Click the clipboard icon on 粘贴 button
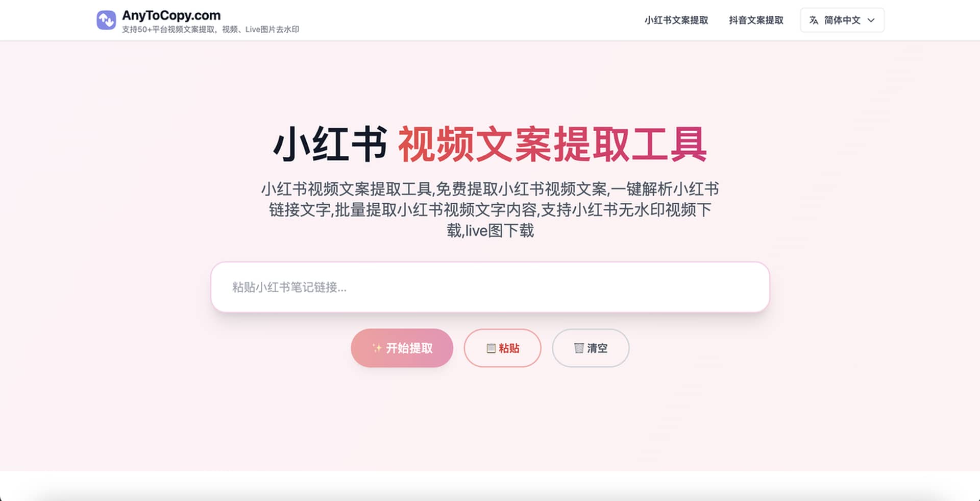The height and width of the screenshot is (501, 980). 491,348
